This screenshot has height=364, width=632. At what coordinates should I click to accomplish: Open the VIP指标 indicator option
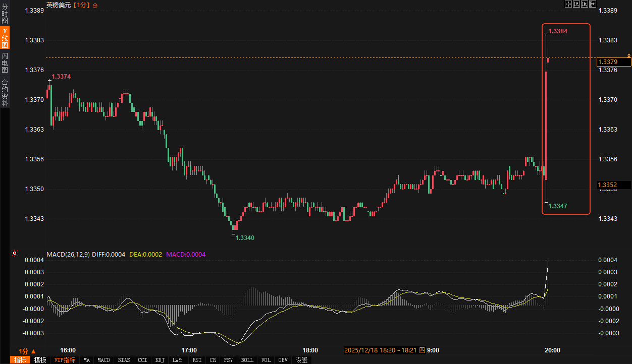(65, 360)
